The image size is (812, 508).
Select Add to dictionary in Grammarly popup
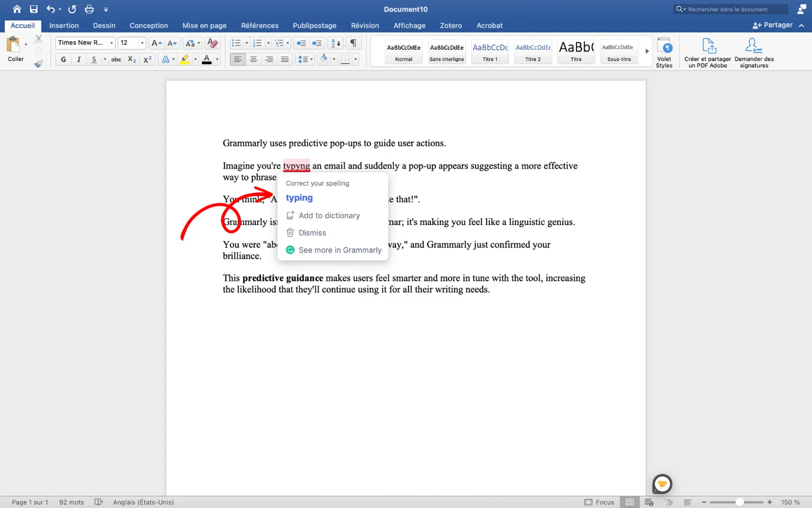click(x=323, y=215)
